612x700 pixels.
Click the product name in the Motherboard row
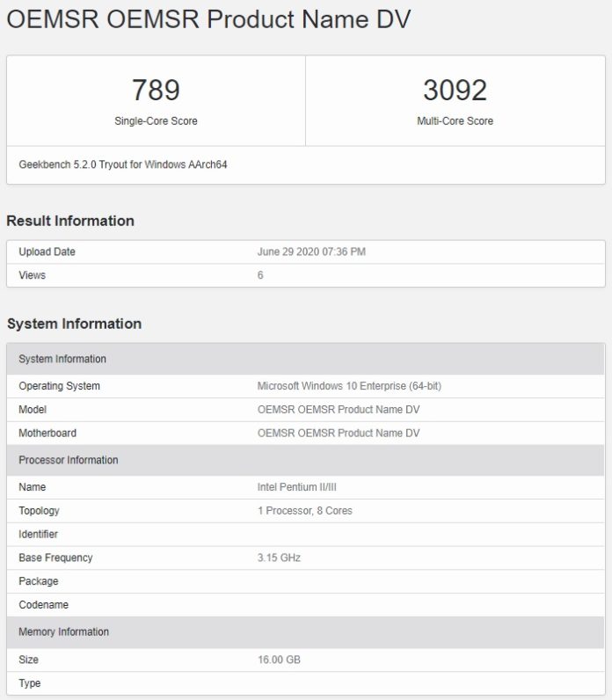(339, 433)
